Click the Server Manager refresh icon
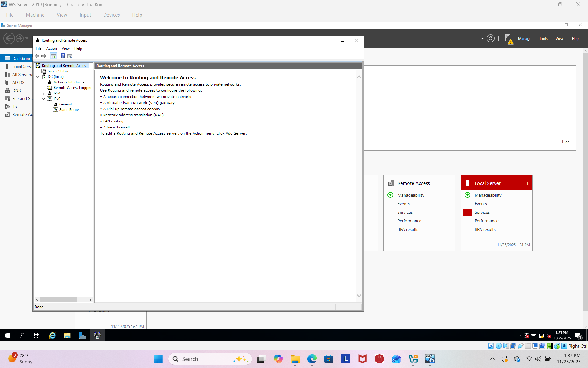 490,39
